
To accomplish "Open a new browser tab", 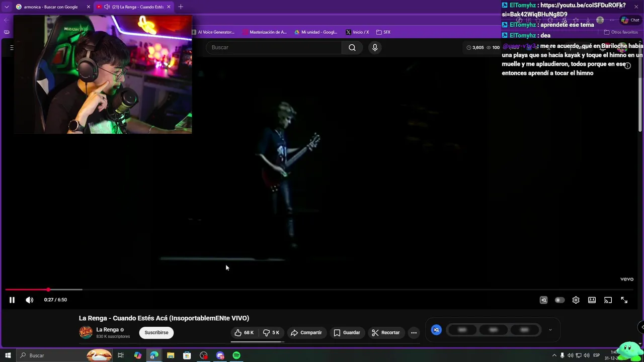I will coord(181,7).
